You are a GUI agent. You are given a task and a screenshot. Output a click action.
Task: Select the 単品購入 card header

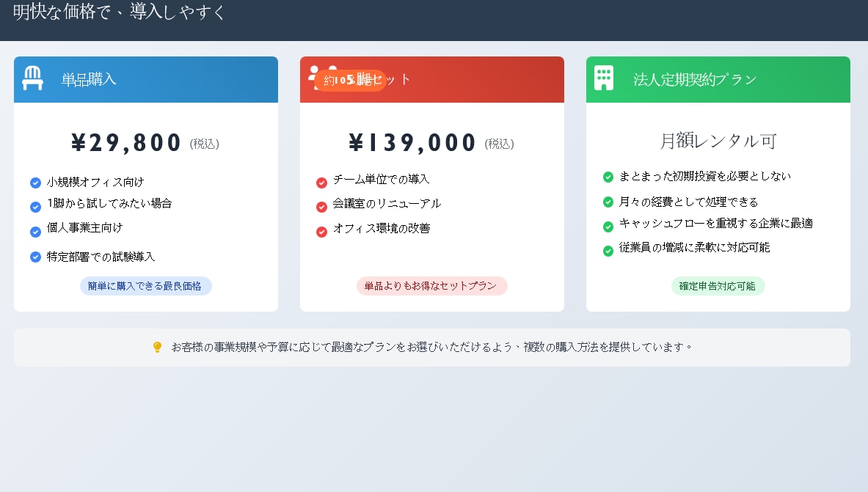click(x=145, y=79)
